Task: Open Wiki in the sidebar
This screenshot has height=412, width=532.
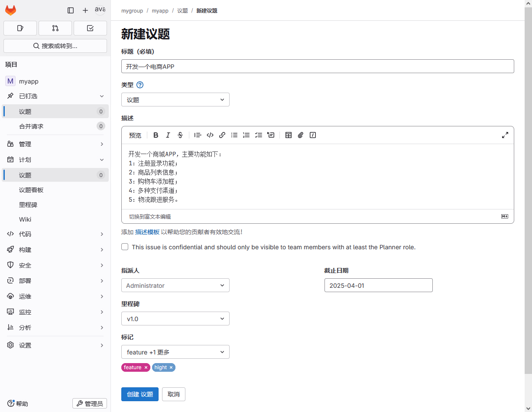Action: pos(25,219)
